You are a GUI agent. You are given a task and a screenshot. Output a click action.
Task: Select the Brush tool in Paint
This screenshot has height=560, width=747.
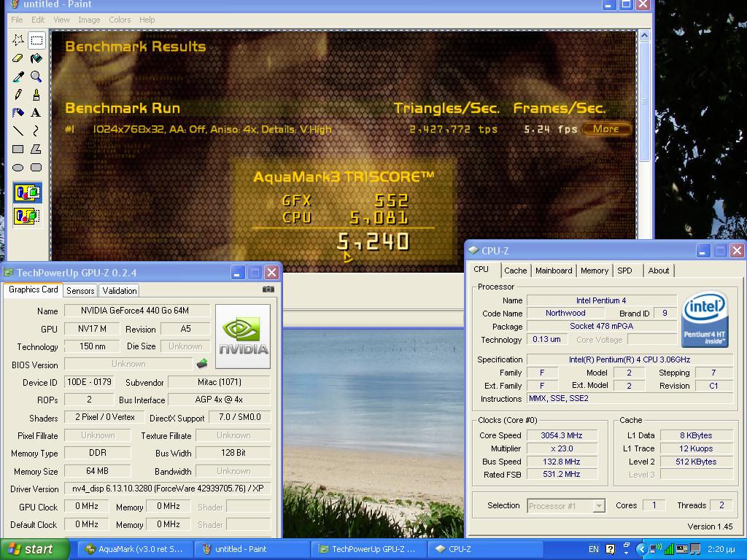click(36, 95)
